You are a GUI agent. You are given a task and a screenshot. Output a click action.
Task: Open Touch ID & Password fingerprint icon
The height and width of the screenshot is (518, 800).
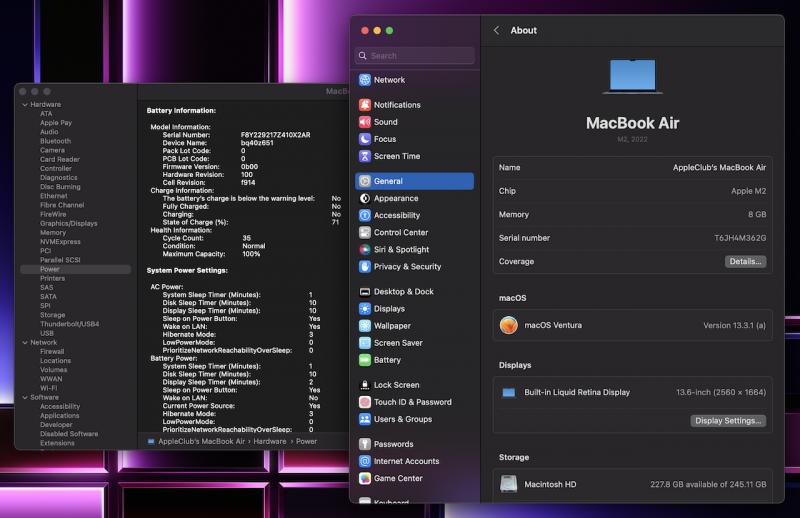[x=365, y=402]
